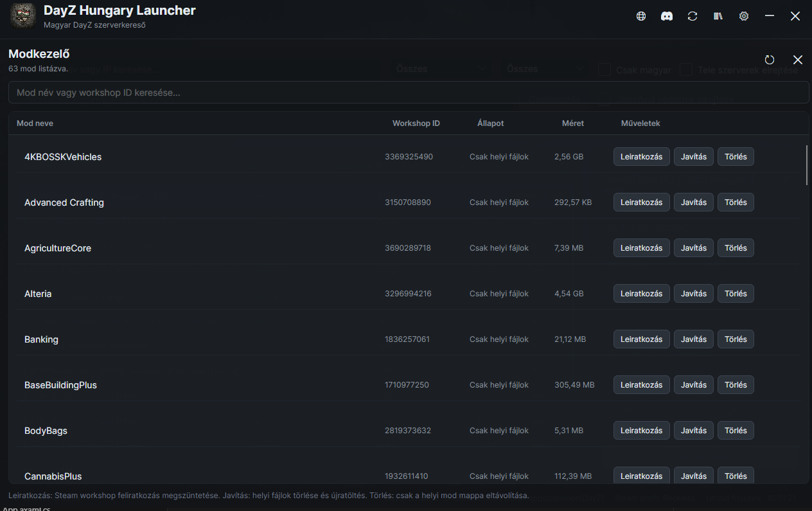Click the refresh servers icon in title bar
The image size is (812, 511).
pos(693,17)
